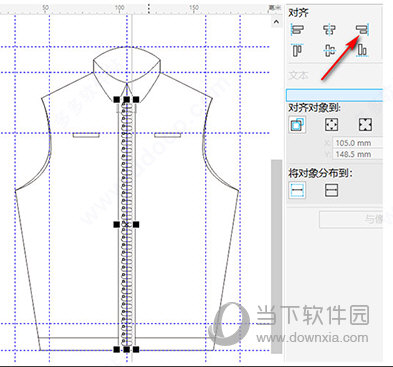This screenshot has width=393, height=367.
Task: Click the Align Right icon
Action: click(362, 30)
